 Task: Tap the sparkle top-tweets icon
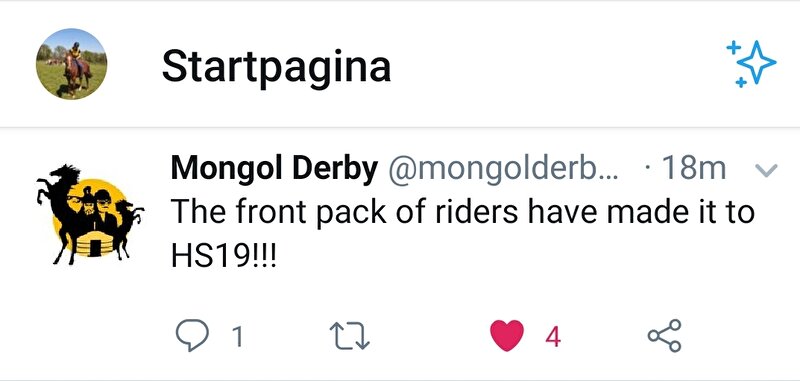pos(751,64)
